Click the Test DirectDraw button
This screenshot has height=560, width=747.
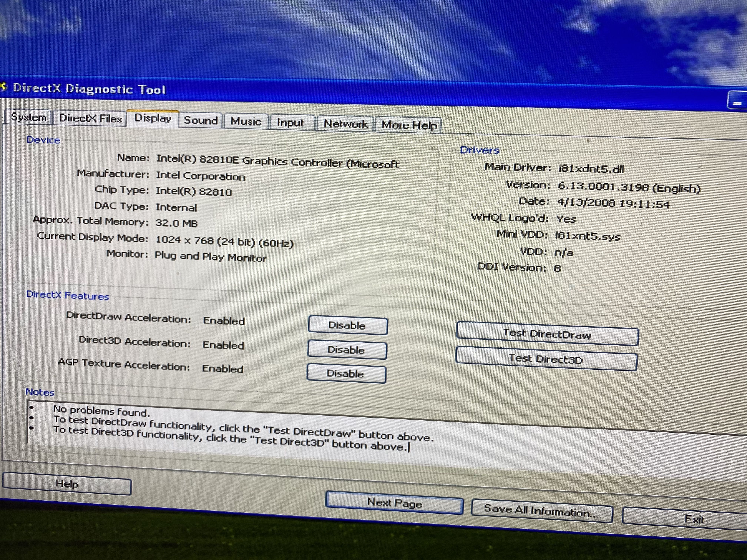[x=547, y=334]
